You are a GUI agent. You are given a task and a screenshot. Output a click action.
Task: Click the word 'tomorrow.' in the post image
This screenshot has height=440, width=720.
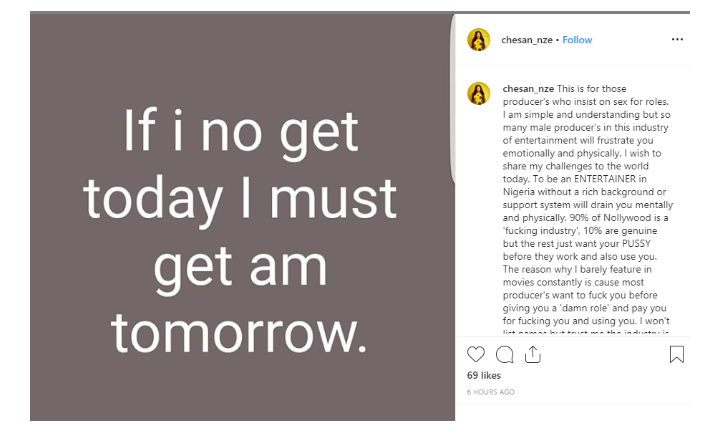[239, 332]
